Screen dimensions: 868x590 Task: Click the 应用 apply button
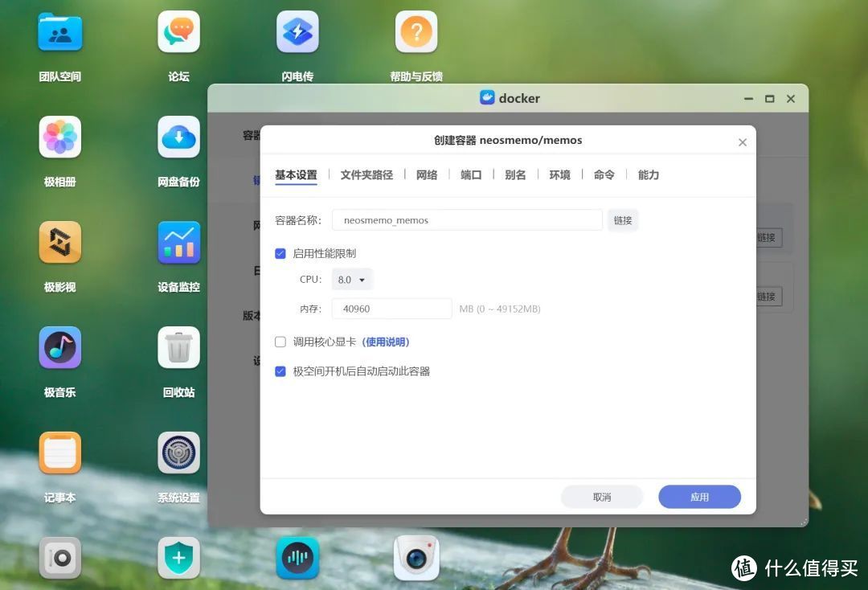tap(698, 496)
